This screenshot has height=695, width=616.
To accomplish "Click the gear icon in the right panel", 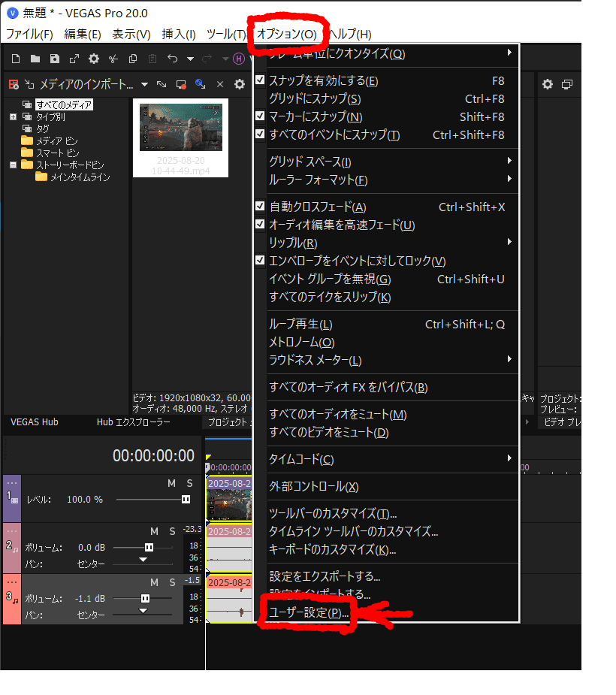I will tap(548, 84).
